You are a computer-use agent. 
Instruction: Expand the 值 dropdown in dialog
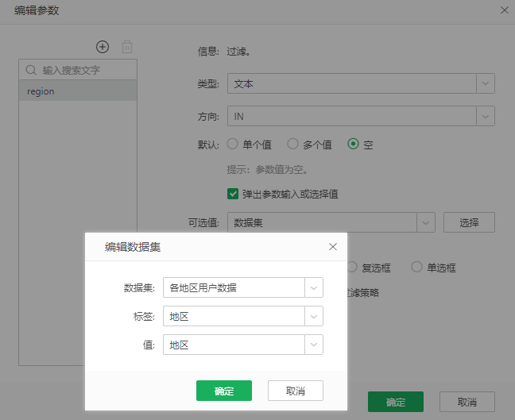[x=314, y=345]
